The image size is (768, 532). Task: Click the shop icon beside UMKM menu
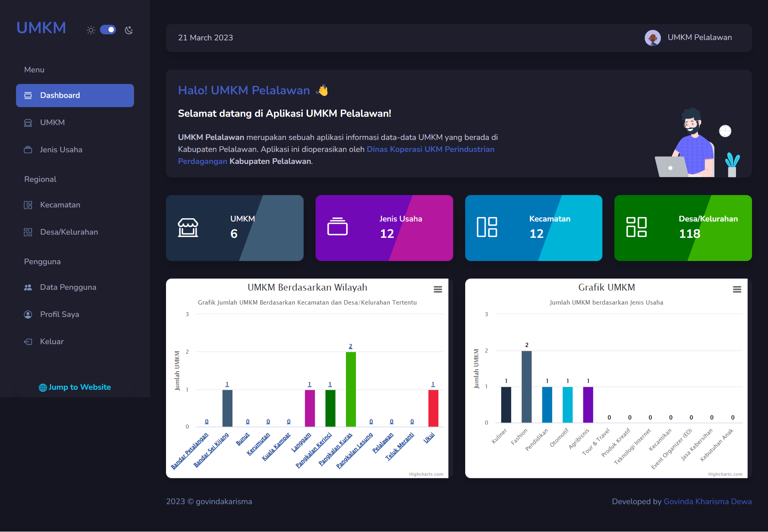(x=28, y=123)
